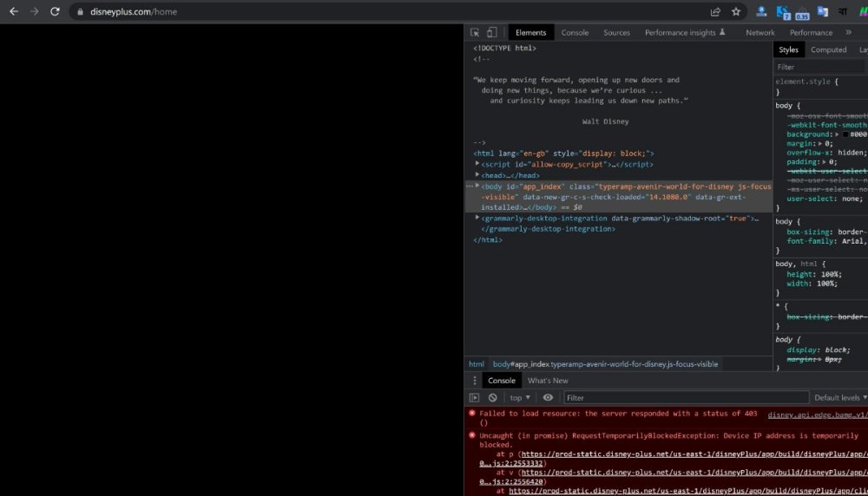Toggle the device toolbar icon
Screen dimensions: 868x496
(x=492, y=33)
